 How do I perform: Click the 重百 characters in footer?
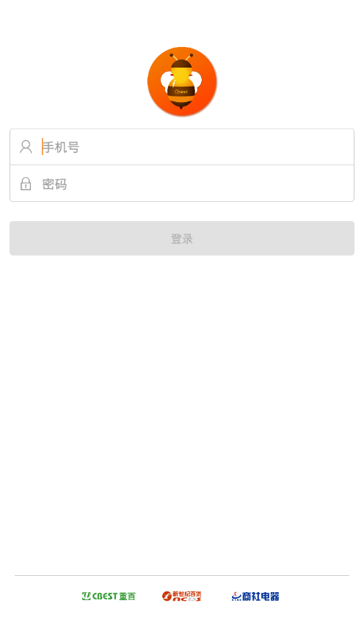tap(128, 596)
